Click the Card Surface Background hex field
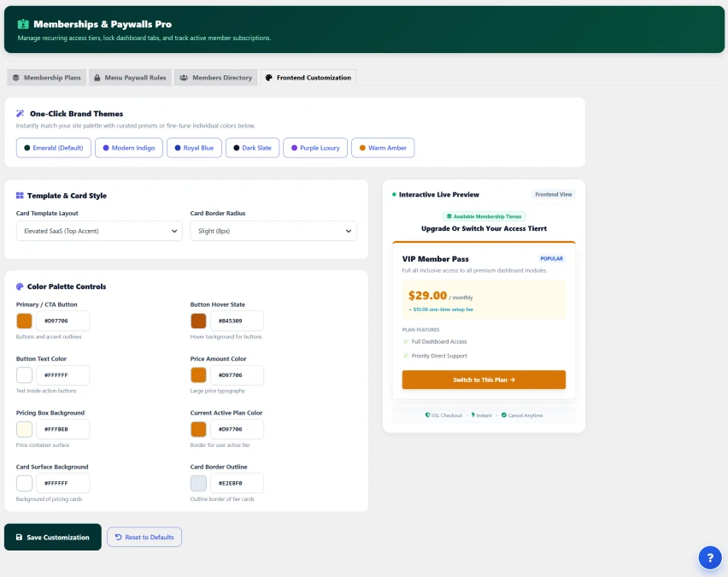 point(63,483)
